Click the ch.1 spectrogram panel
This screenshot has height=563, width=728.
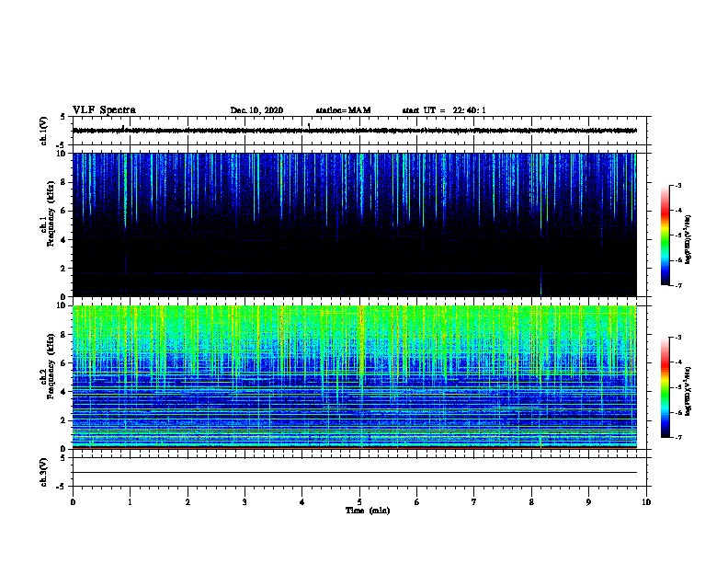point(355,224)
